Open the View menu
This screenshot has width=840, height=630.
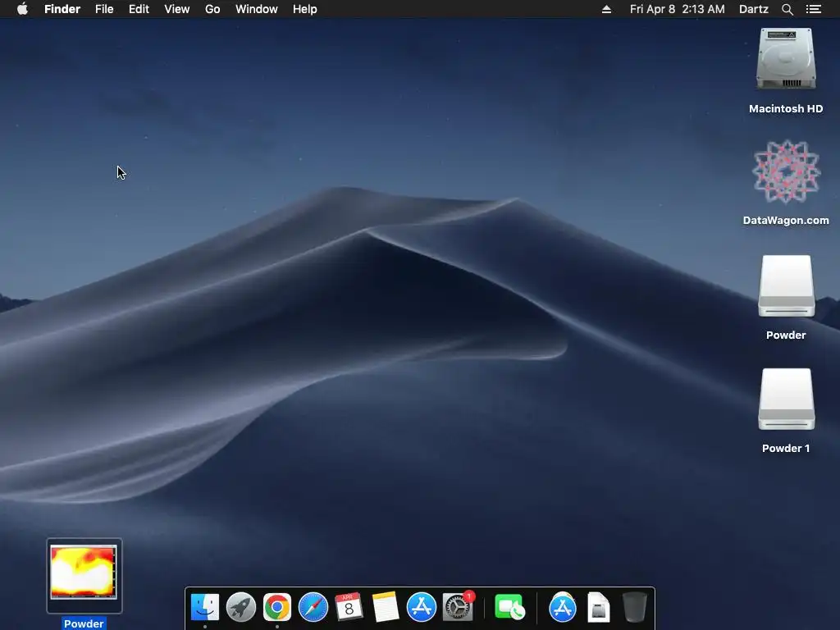click(x=177, y=9)
